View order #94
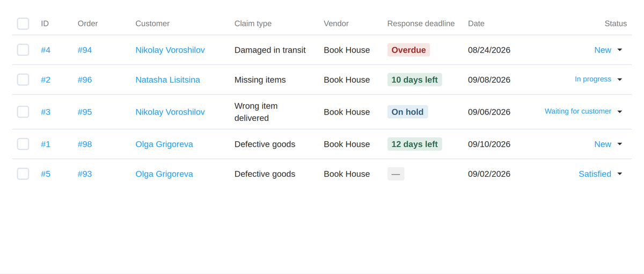Image resolution: width=644 pixels, height=274 pixels. pyautogui.click(x=85, y=50)
